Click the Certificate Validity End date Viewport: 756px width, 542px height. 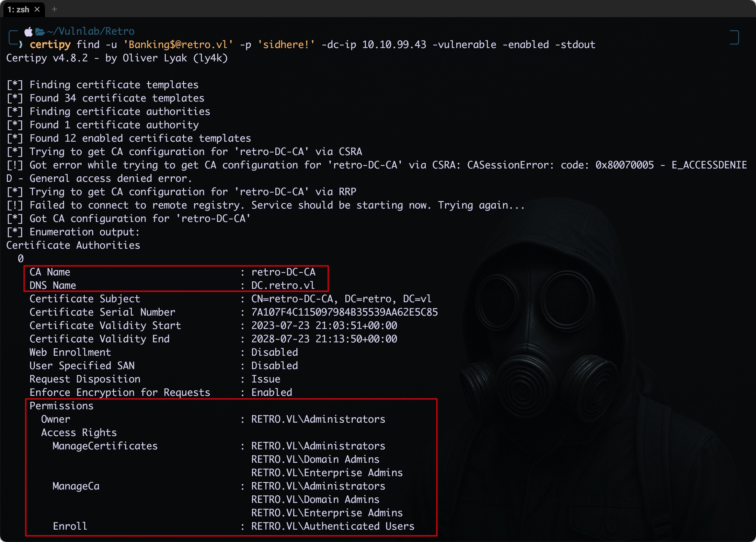tap(324, 339)
